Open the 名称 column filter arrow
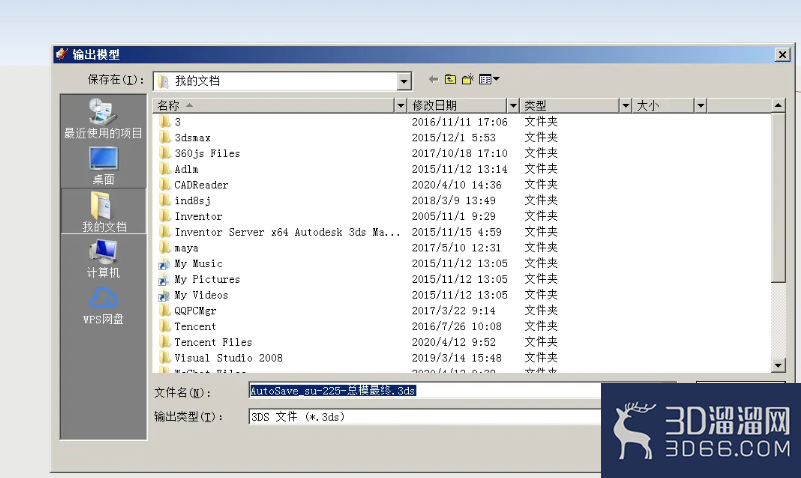This screenshot has height=478, width=801. 400,106
